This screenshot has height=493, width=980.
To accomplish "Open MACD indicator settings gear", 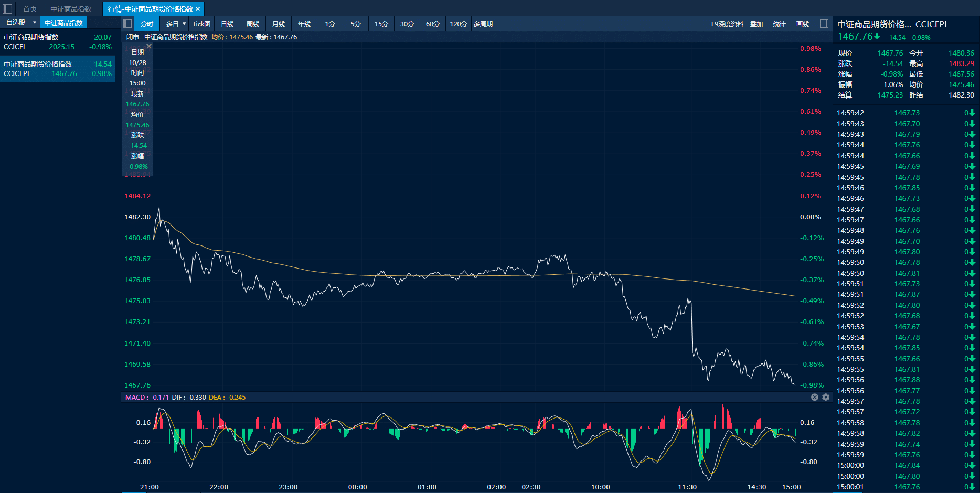I will point(826,397).
